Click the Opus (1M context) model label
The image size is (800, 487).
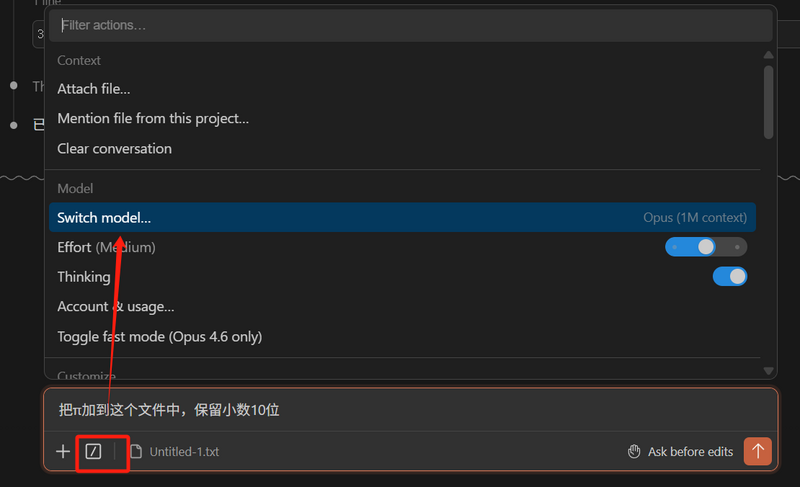694,218
